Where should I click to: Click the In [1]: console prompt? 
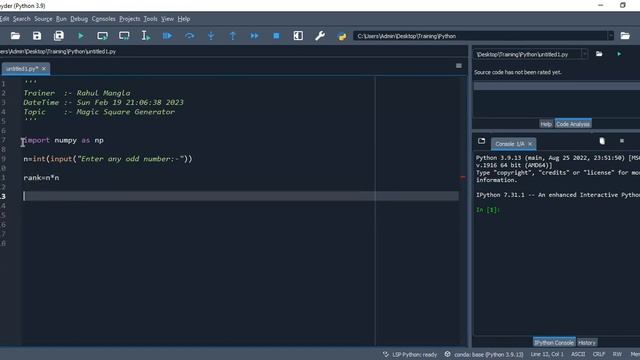point(488,210)
